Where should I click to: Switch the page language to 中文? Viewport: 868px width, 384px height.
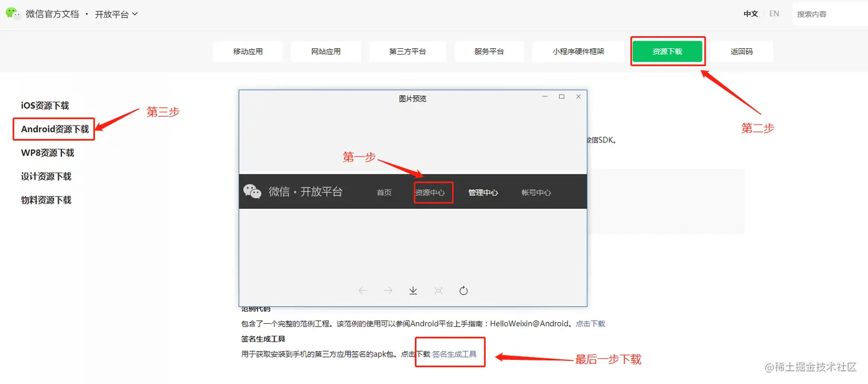(751, 14)
